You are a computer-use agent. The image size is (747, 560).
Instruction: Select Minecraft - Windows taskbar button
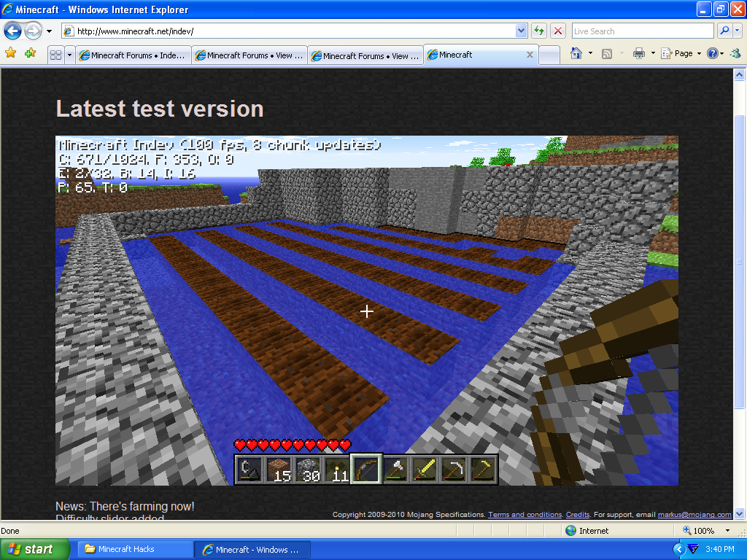[x=252, y=550]
